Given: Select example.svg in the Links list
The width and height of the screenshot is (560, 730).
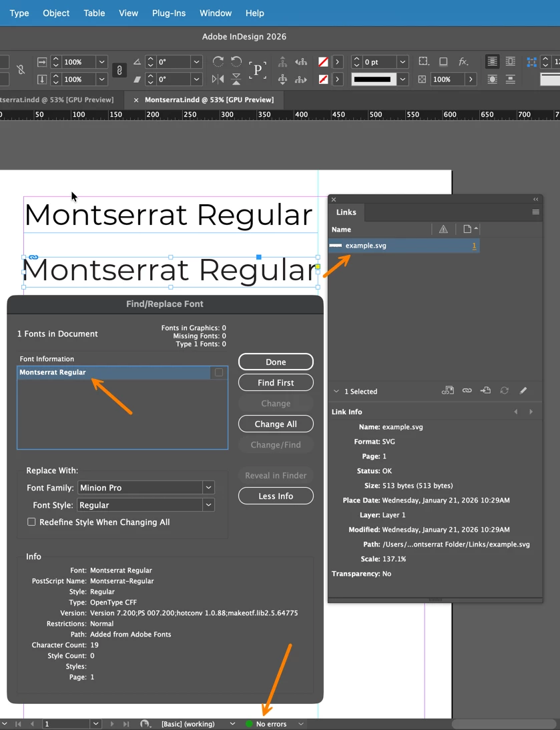Looking at the screenshot, I should pyautogui.click(x=404, y=246).
